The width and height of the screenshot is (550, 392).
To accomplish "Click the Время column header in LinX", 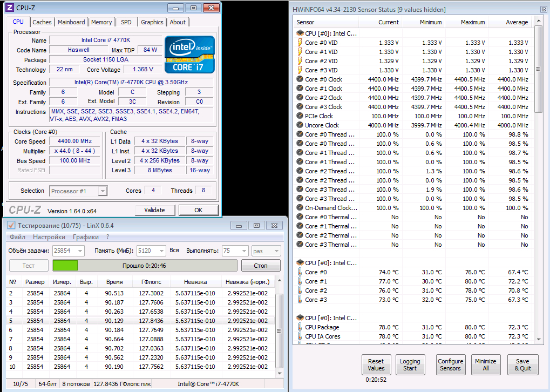I will point(115,282).
